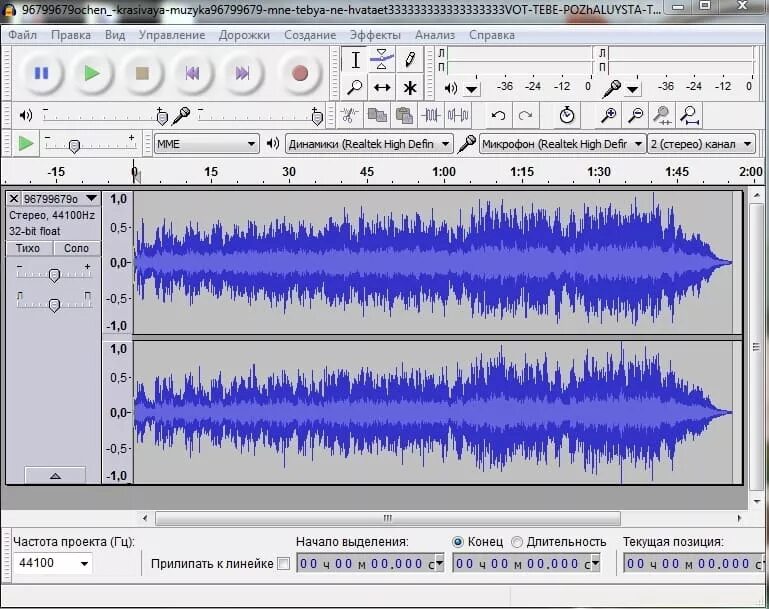This screenshot has height=609, width=769.
Task: Zoom out with the minus magnifier
Action: [636, 115]
